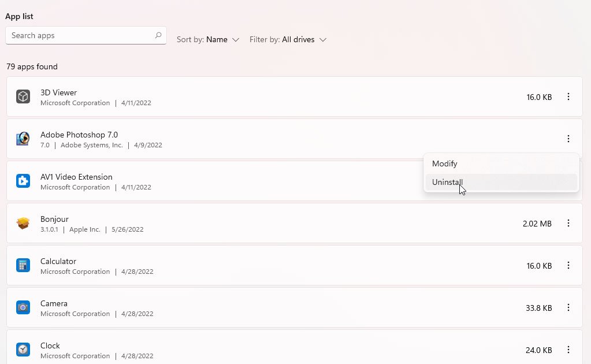
Task: Click the magnifier icon in the search box
Action: (x=158, y=36)
